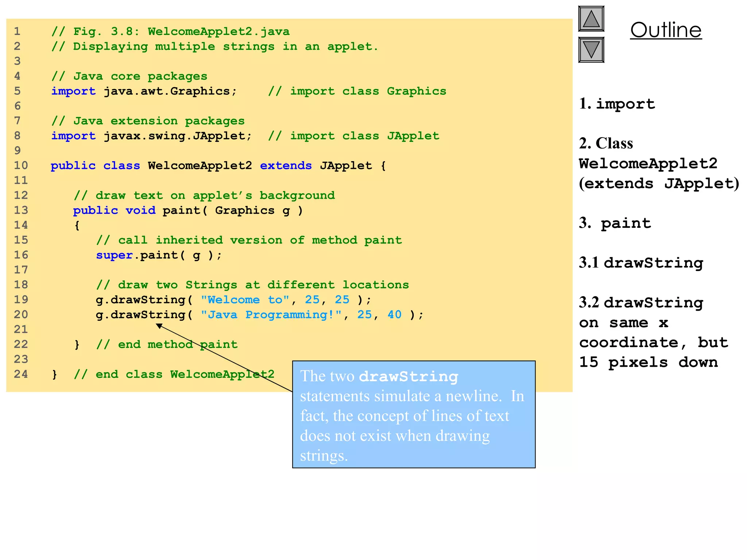747x560 pixels.
Task: Click the blue drawString explanation callout box
Action: (414, 414)
